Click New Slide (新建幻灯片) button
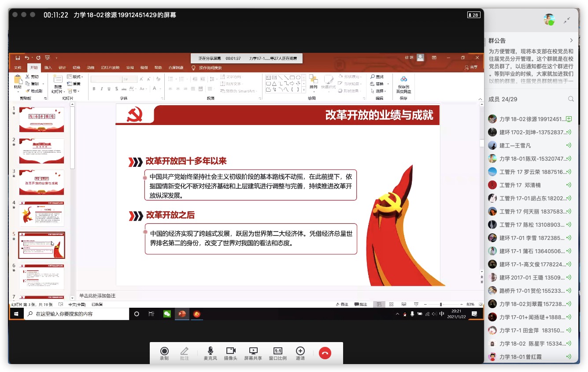Image resolution: width=588 pixels, height=372 pixels. coord(58,84)
